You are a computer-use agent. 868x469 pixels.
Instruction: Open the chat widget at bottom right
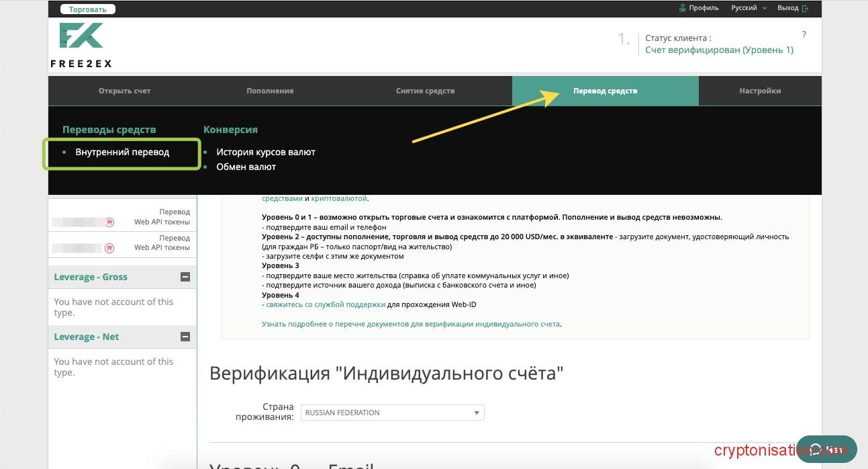826,450
